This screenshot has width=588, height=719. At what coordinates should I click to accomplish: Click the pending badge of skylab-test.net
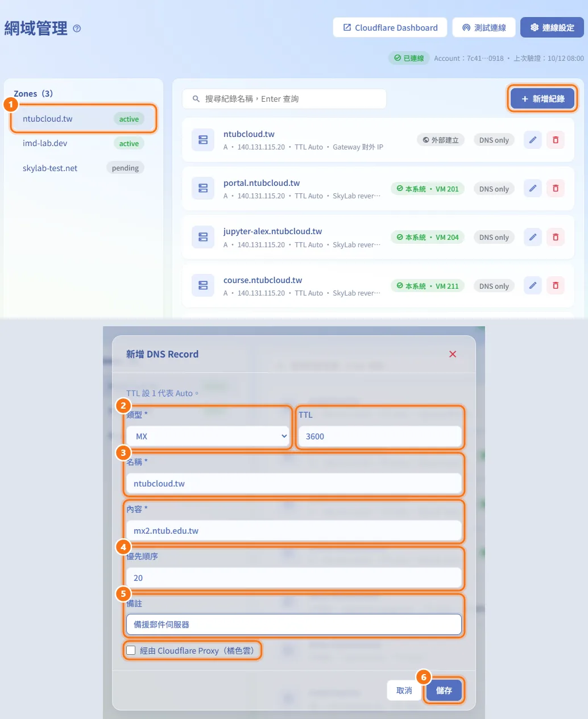point(125,168)
